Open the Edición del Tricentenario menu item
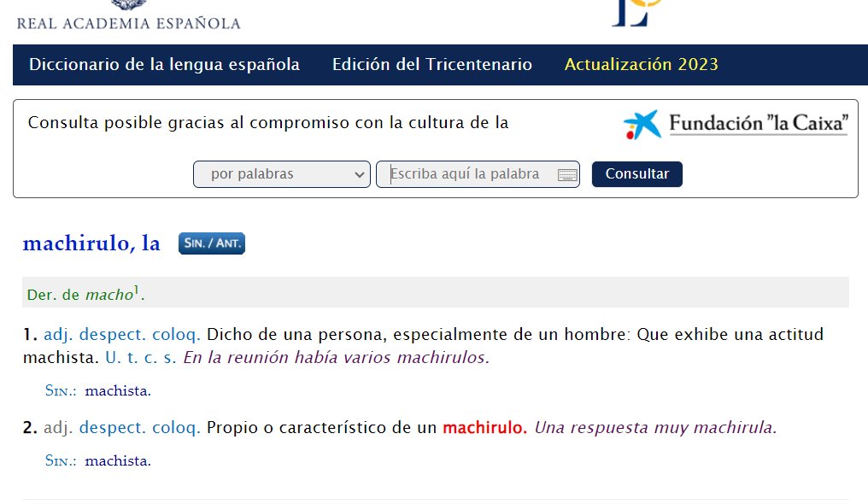Screen dimensions: 868x504 click(x=431, y=64)
